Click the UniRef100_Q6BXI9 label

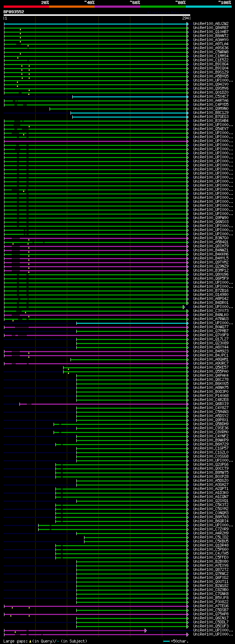tap(210, 404)
